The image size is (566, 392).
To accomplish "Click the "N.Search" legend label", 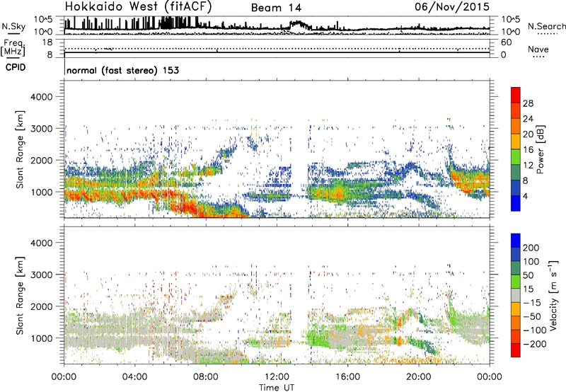I will (x=546, y=26).
